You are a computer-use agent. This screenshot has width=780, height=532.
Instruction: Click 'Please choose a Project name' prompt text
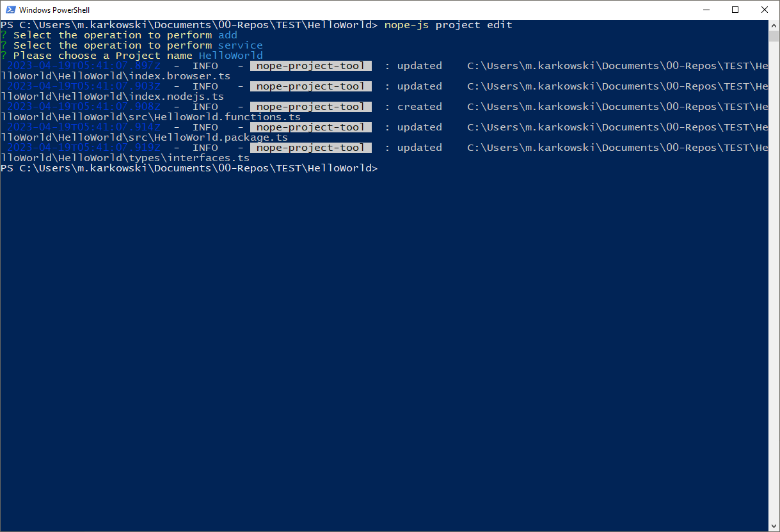[103, 56]
